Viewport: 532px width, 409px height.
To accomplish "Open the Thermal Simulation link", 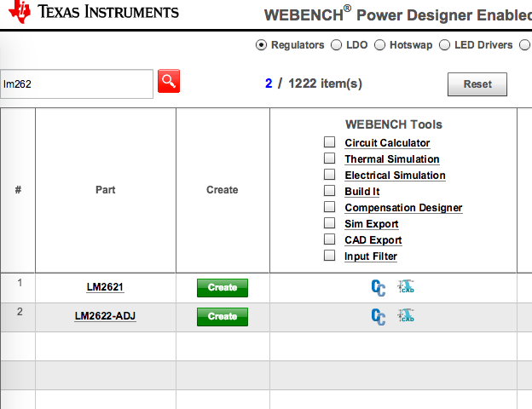I will tap(392, 159).
